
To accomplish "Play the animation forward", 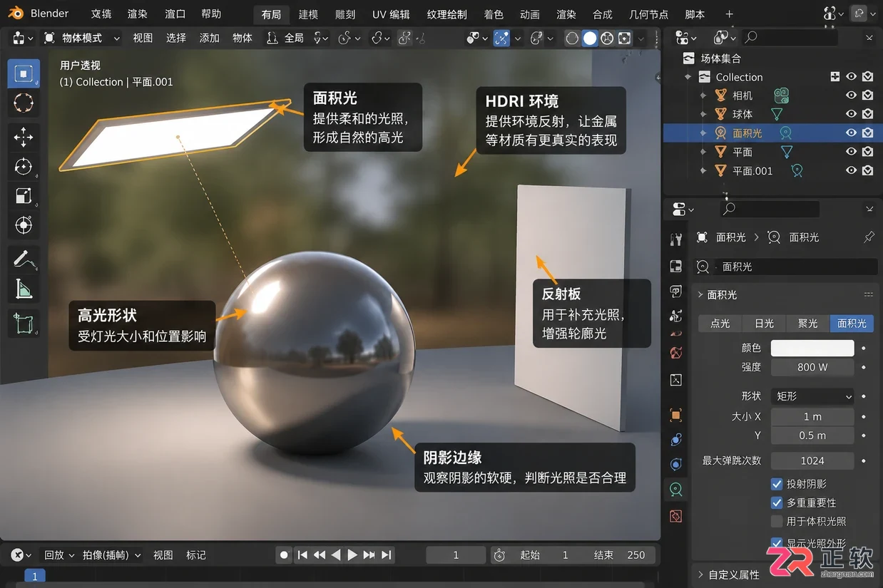I will tap(352, 555).
